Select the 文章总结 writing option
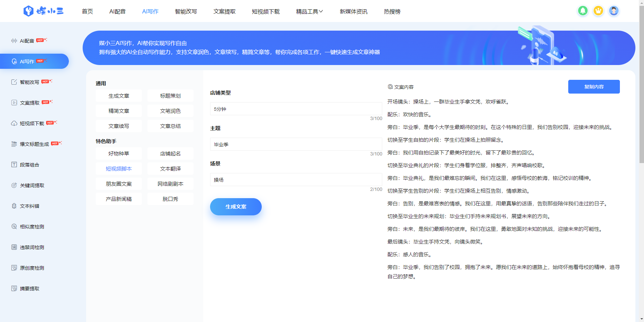 pos(170,126)
